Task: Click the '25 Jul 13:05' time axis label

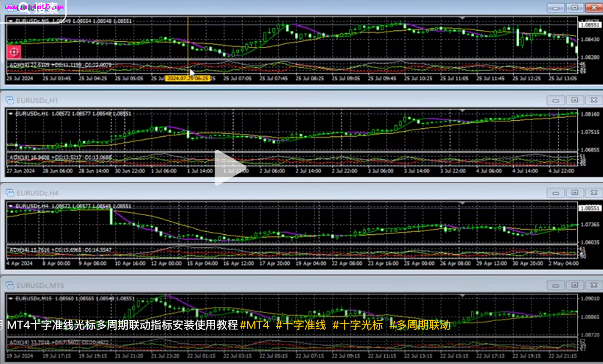Action: (x=563, y=78)
